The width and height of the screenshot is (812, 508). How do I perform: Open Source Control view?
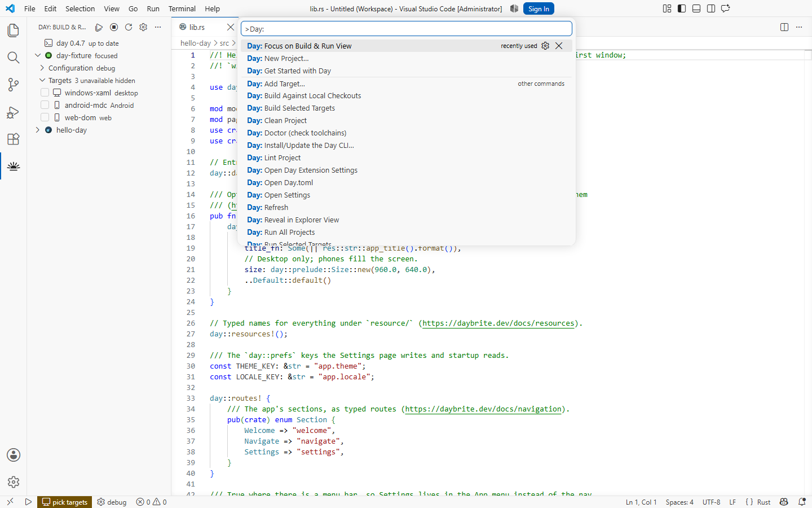(14, 85)
